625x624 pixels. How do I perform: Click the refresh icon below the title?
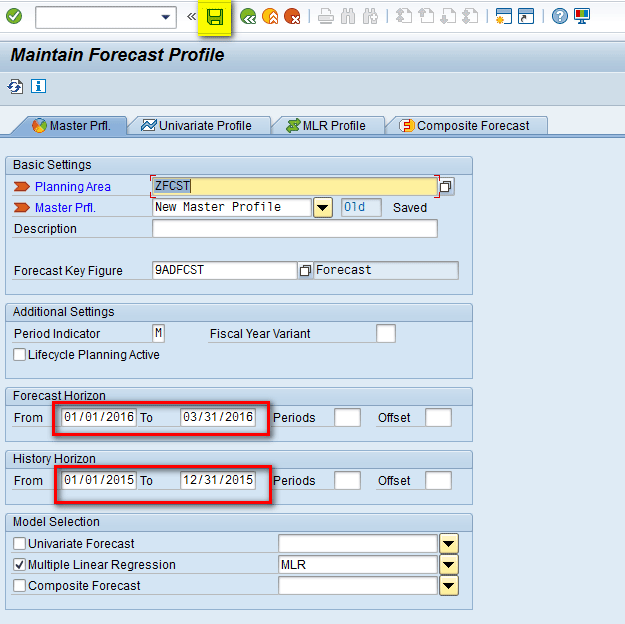point(16,86)
